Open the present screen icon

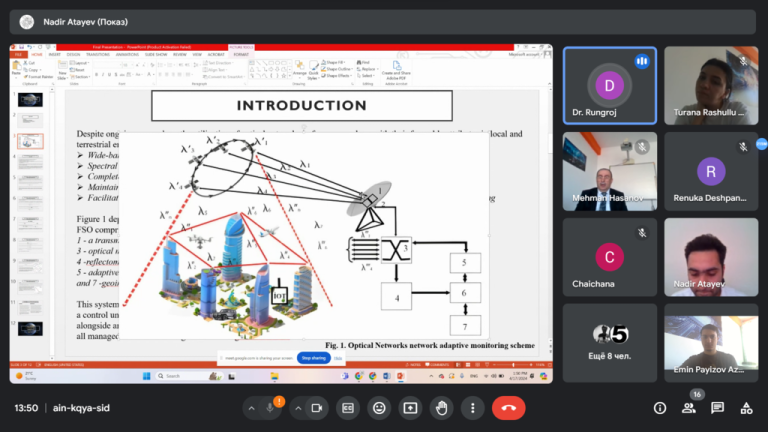click(x=410, y=408)
